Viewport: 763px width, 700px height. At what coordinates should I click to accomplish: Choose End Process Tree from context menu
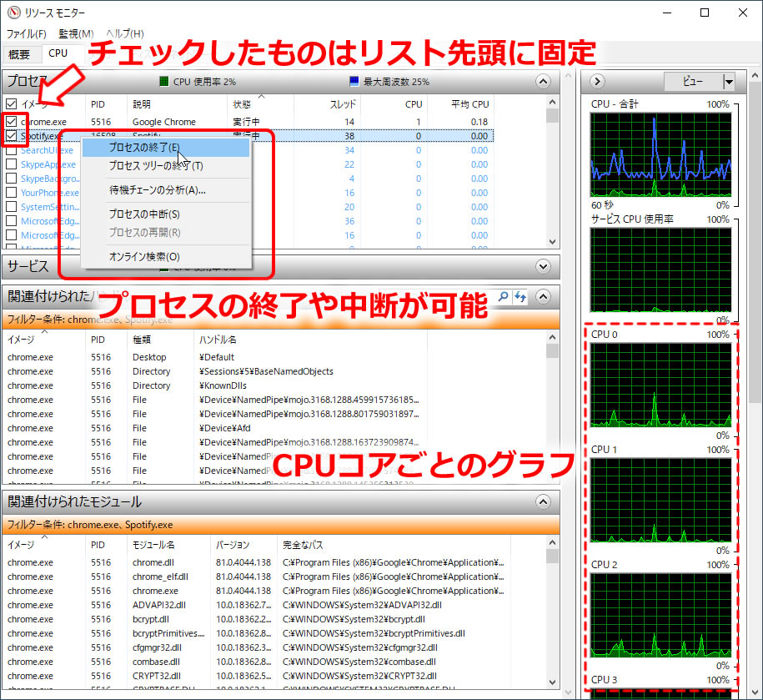[x=166, y=165]
